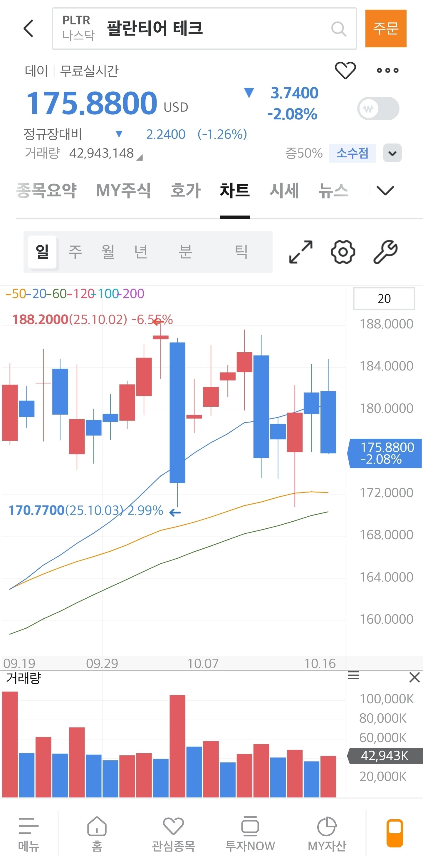This screenshot has height=868, width=423.
Task: Tap the 20 moving average legend
Action: pyautogui.click(x=36, y=294)
